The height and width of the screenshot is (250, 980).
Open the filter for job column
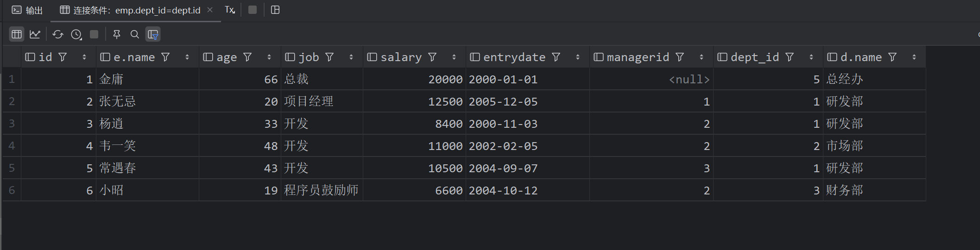click(329, 57)
